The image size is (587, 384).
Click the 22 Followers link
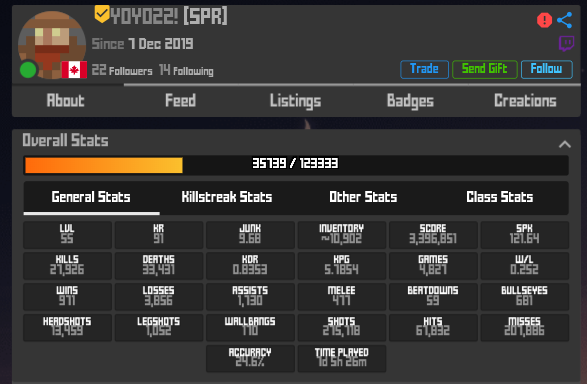coord(122,70)
